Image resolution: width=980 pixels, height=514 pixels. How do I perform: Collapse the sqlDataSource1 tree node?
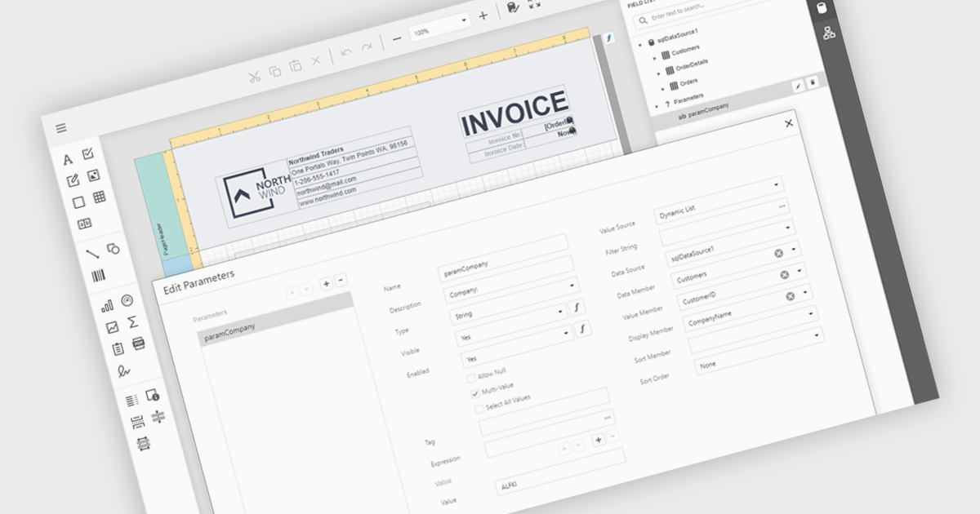640,44
